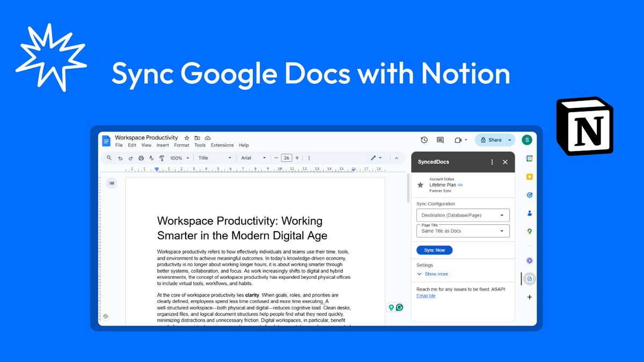Open Google Calendar in side panel
The height and width of the screenshot is (362, 644).
pos(529,159)
